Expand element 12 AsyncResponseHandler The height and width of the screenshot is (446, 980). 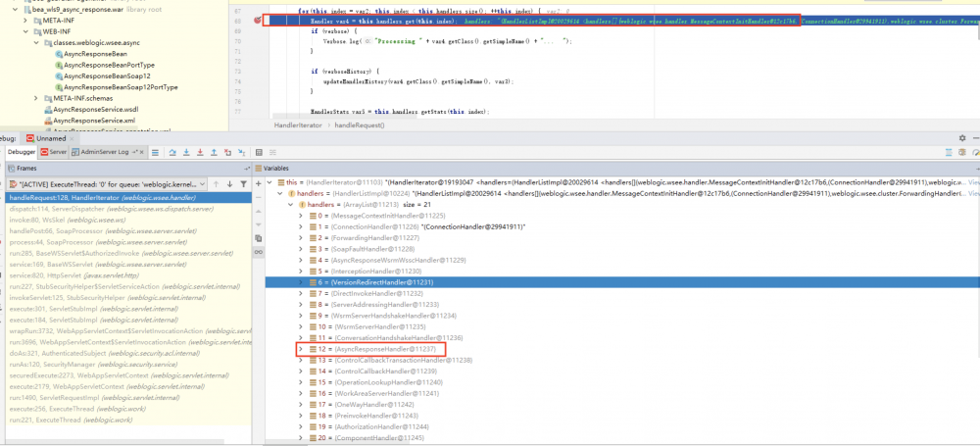tap(301, 348)
